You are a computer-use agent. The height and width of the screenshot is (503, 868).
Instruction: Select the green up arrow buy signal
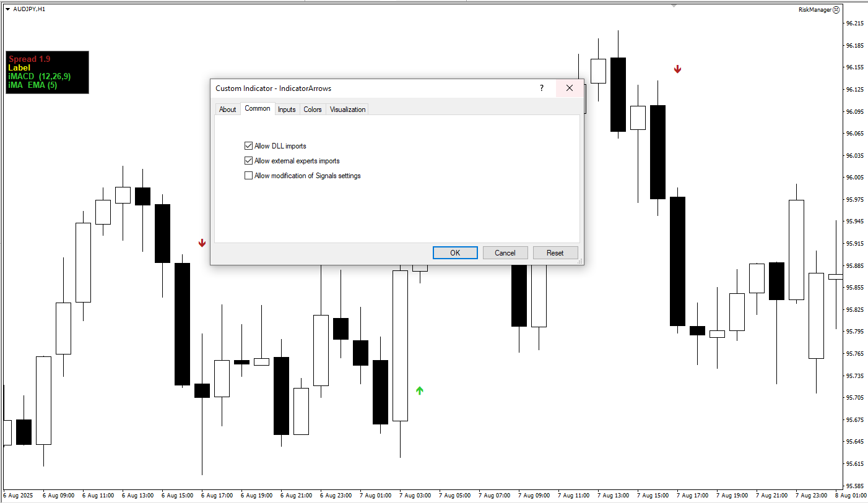(x=419, y=390)
